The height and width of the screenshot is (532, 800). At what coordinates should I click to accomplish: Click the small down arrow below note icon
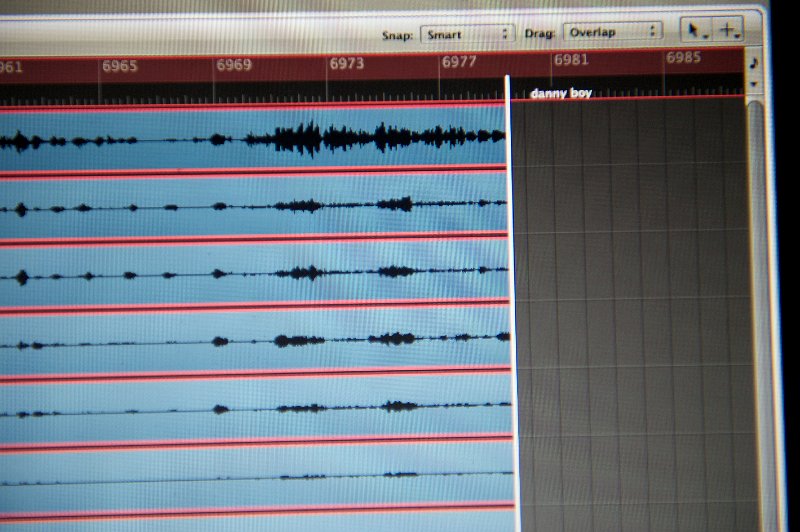pos(754,84)
